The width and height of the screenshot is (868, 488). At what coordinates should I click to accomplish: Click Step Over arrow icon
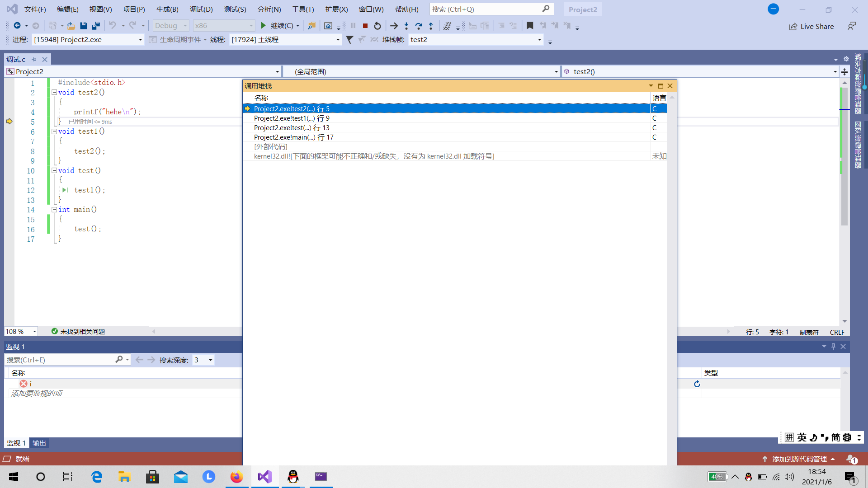419,26
